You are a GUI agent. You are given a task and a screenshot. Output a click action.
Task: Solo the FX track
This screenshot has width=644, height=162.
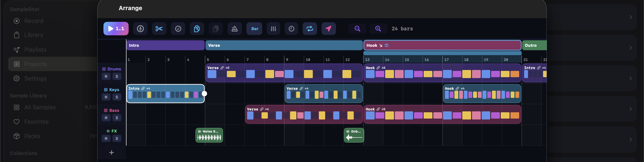point(117,139)
